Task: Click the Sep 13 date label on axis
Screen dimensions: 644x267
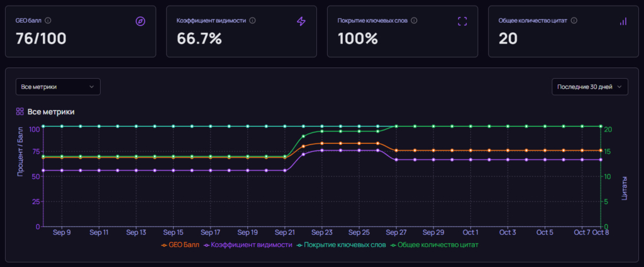Action: pyautogui.click(x=136, y=232)
